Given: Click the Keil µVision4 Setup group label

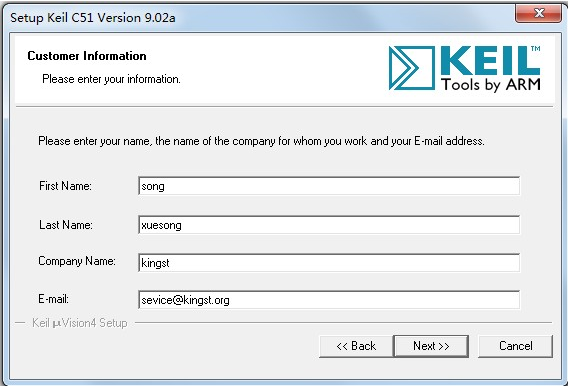Looking at the screenshot, I should tap(80, 323).
